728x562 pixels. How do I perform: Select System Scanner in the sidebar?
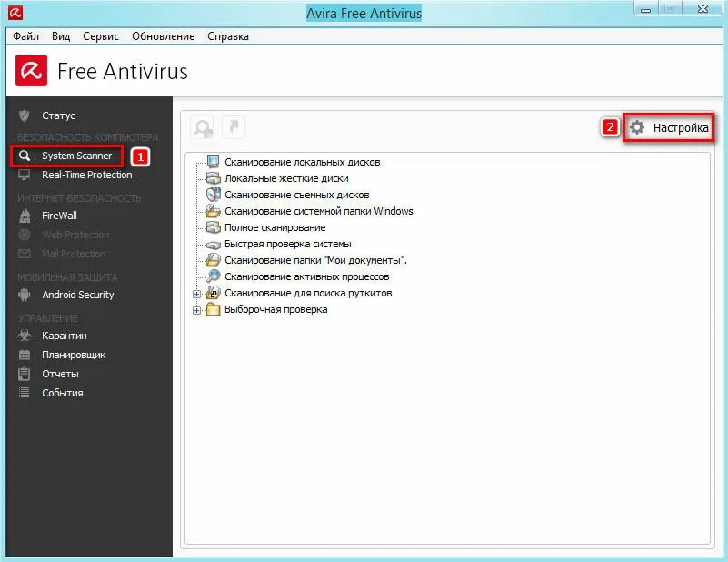point(76,156)
